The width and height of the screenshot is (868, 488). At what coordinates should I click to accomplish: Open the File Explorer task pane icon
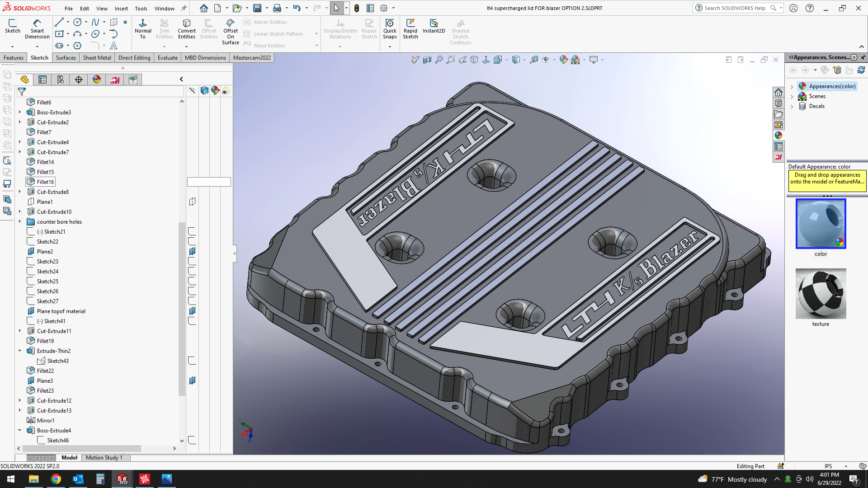778,114
